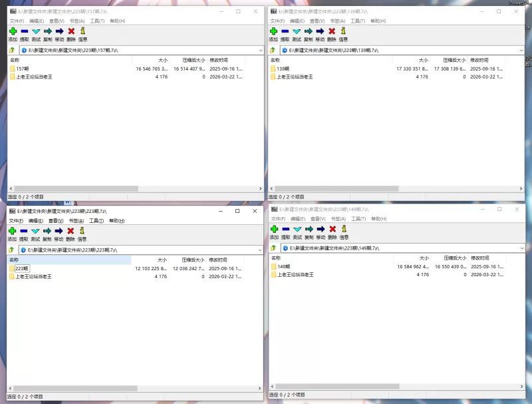Hit the Delete (删除) red X in the 139期.7z window

[332, 31]
